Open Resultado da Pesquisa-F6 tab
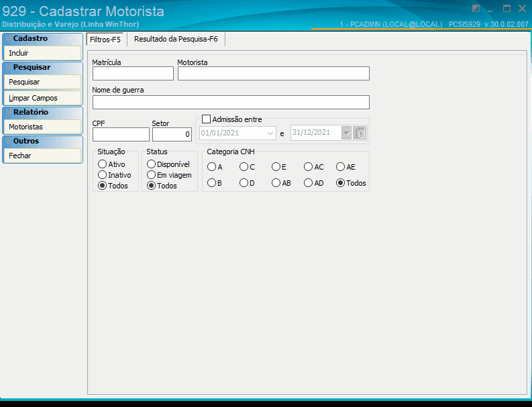The width and height of the screenshot is (532, 407). tap(176, 39)
